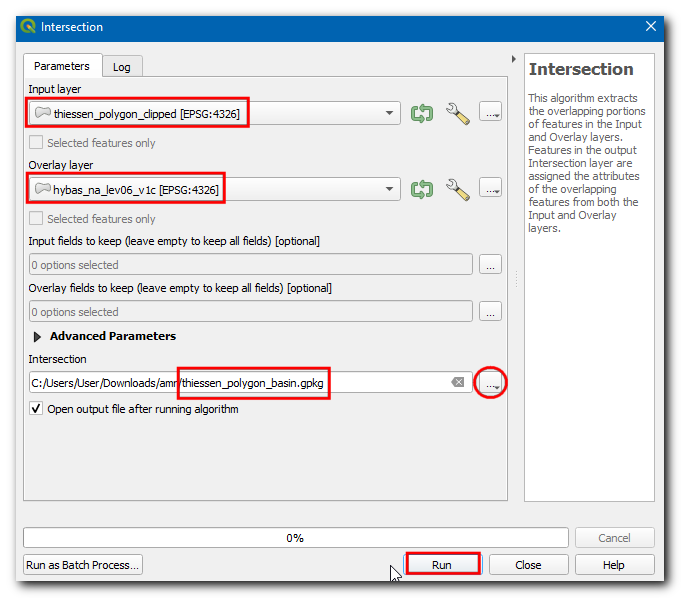Clear the Intersection output path

[x=457, y=382]
